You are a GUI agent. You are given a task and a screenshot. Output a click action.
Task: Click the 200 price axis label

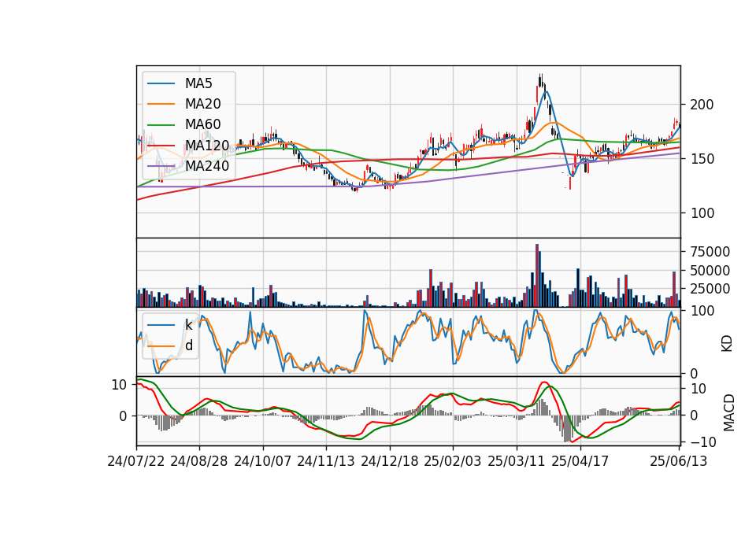click(702, 105)
